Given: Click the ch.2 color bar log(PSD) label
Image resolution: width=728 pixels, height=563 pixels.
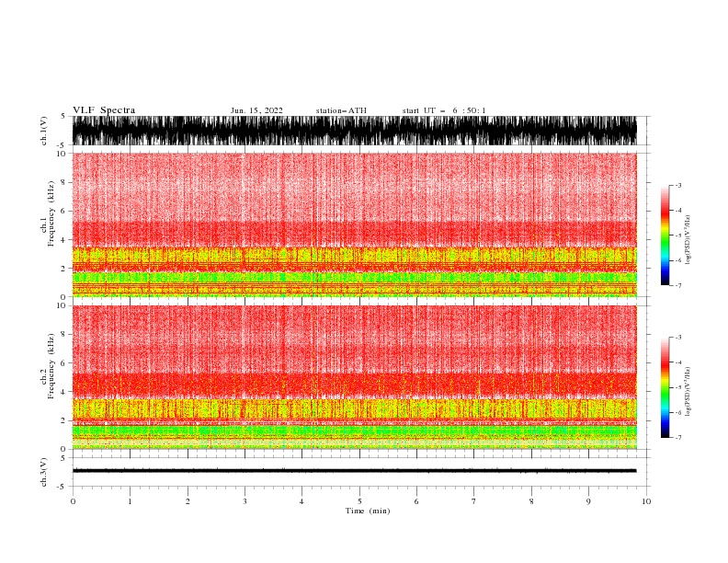Looking at the screenshot, I should [688, 391].
